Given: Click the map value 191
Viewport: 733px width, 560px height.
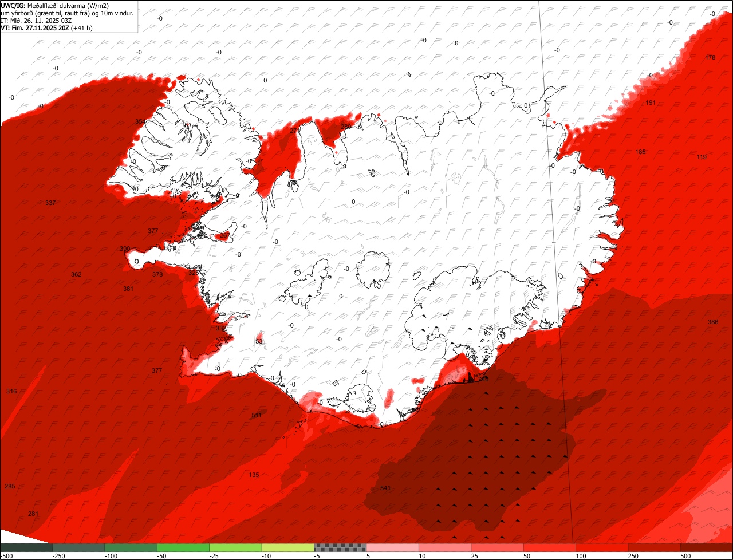Looking at the screenshot, I should (x=651, y=102).
